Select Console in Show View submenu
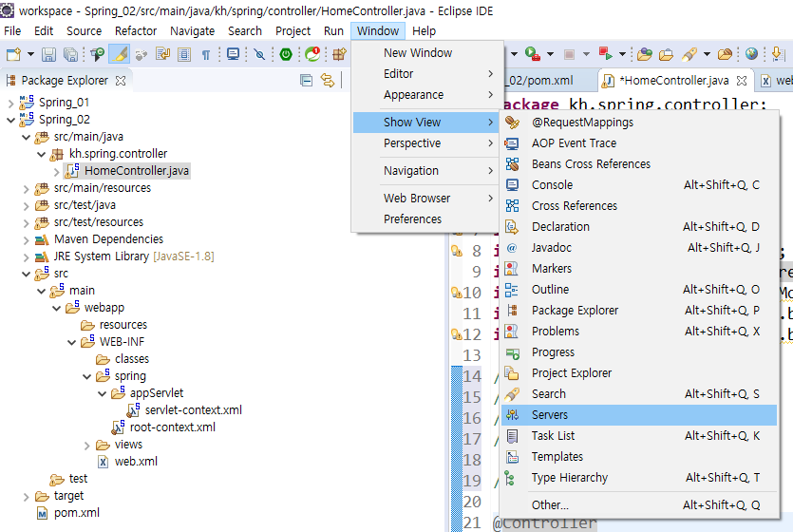Viewport: 793px width, 532px height. pos(639,185)
